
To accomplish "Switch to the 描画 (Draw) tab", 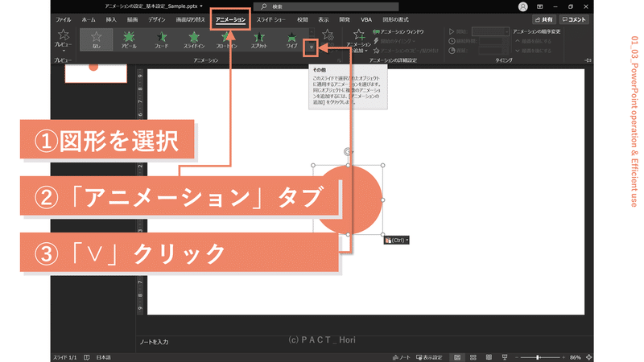I will pyautogui.click(x=132, y=19).
